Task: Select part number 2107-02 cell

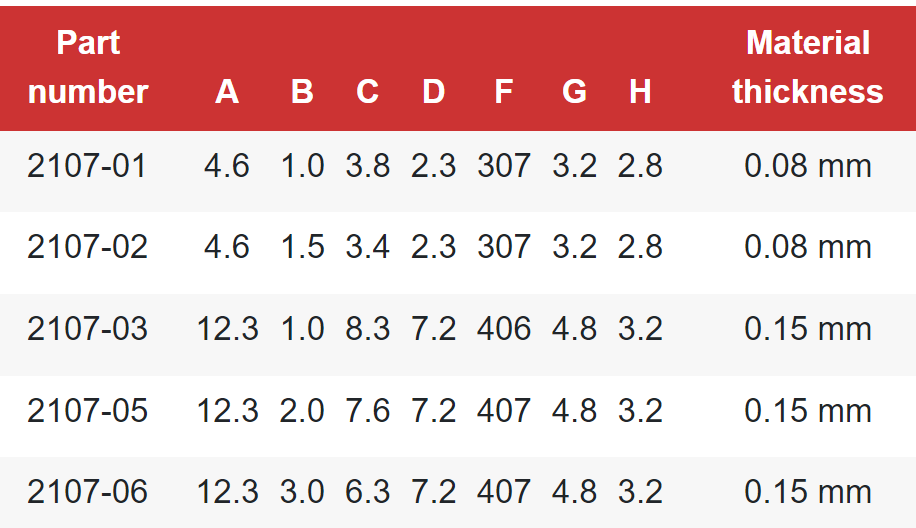Action: [87, 246]
